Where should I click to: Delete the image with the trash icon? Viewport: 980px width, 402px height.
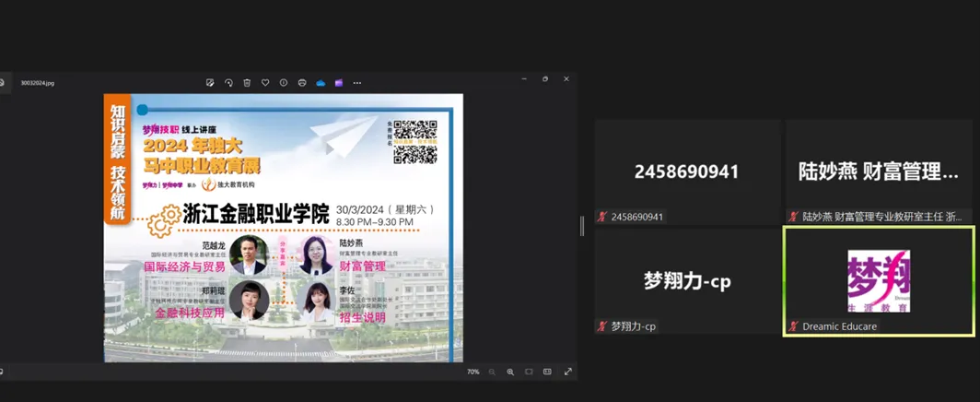tap(247, 83)
